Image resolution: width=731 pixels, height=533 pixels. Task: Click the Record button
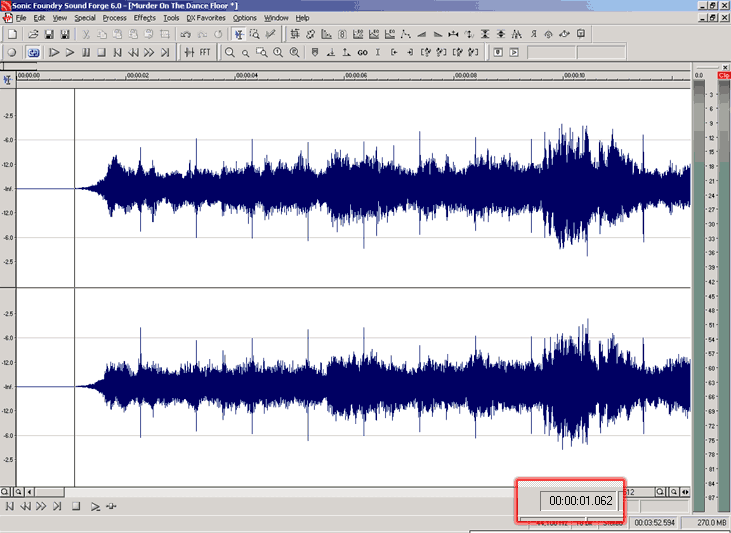[x=13, y=52]
